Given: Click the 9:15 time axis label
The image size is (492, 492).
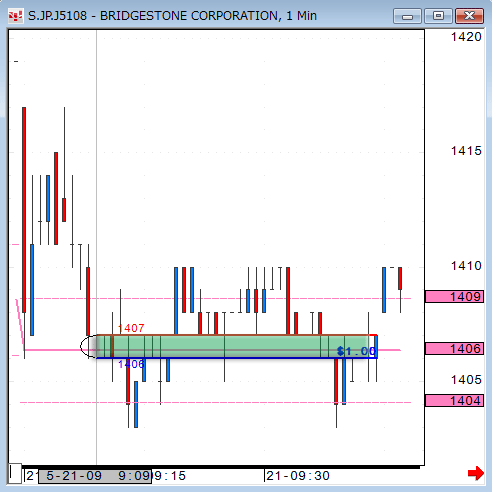Looking at the screenshot, I should [170, 476].
